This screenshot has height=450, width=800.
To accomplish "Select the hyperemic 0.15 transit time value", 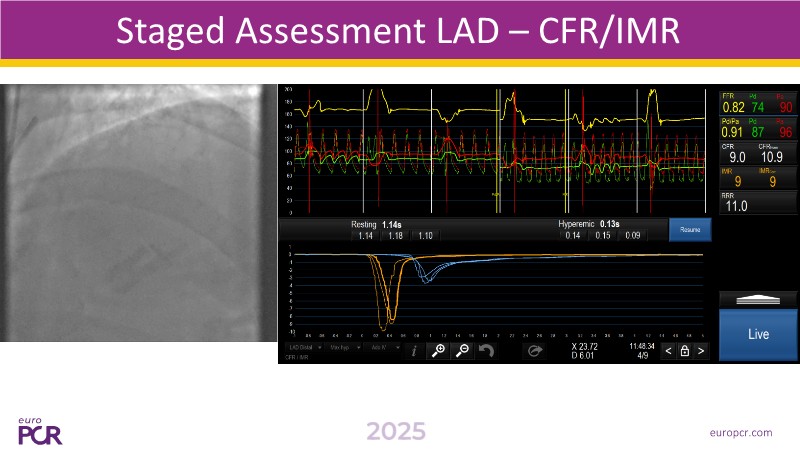I will pyautogui.click(x=601, y=236).
